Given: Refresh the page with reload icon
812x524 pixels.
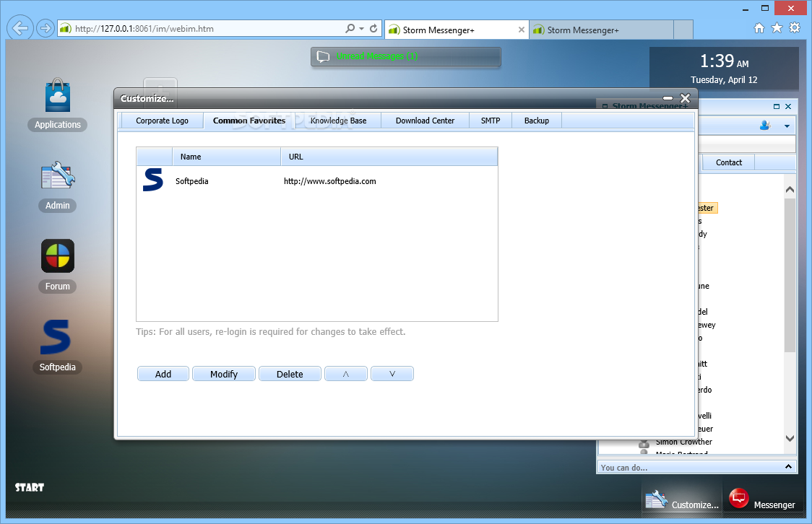Looking at the screenshot, I should (x=373, y=28).
